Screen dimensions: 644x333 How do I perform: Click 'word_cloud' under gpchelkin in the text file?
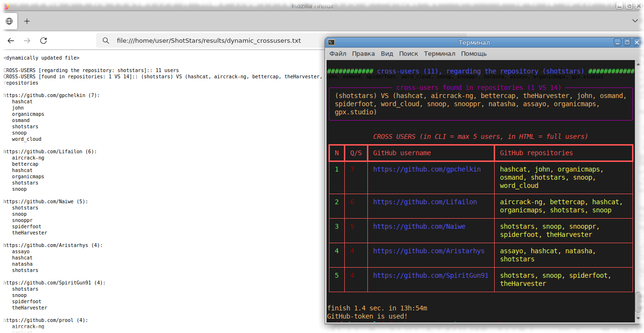[x=27, y=139]
